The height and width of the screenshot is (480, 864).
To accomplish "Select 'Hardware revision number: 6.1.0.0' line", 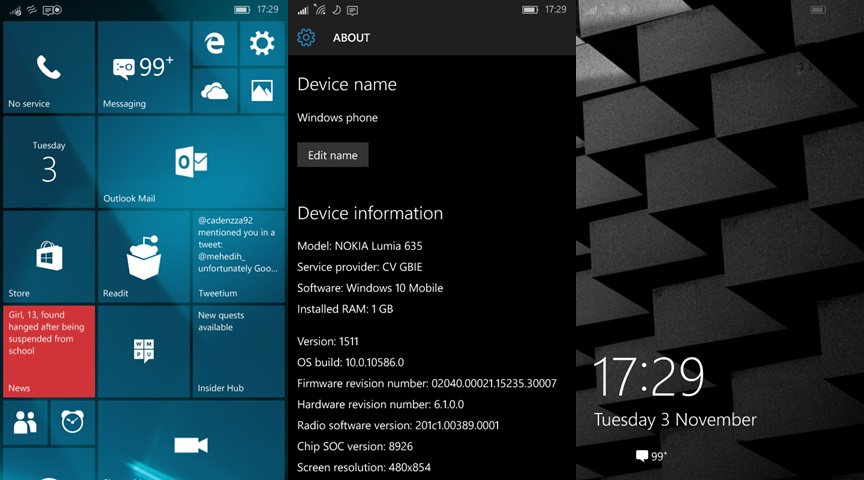I will (381, 404).
